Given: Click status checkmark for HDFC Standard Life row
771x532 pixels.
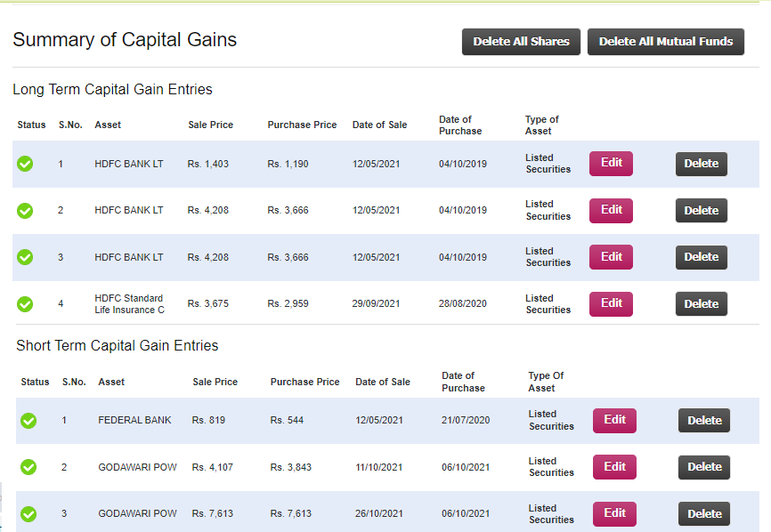Looking at the screenshot, I should pyautogui.click(x=25, y=303).
